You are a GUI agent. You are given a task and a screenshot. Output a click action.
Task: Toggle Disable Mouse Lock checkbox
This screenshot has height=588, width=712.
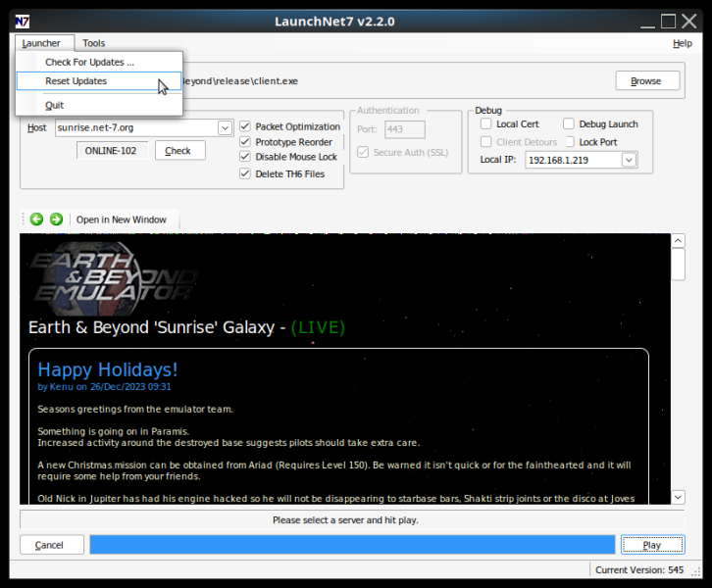245,157
